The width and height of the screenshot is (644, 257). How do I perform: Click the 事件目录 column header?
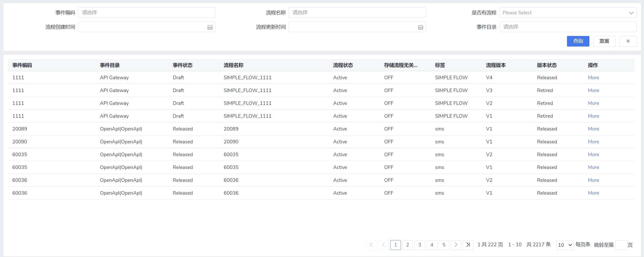[x=110, y=65]
